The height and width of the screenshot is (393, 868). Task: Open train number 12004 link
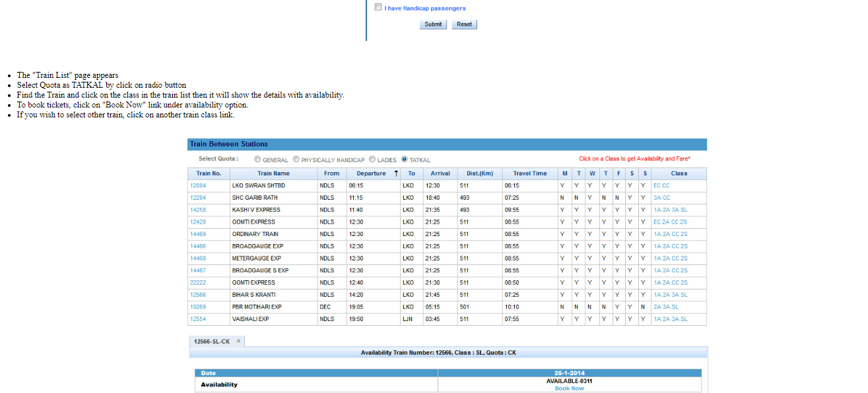(x=198, y=185)
